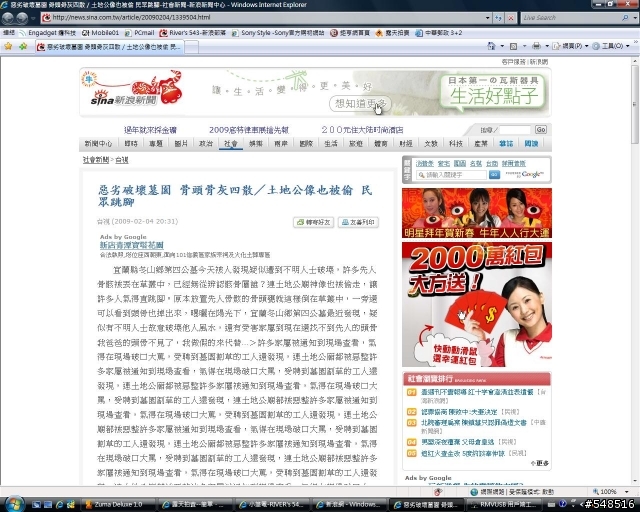The image size is (640, 512).
Task: Click the Feeds icon in command bar
Action: coord(513,46)
